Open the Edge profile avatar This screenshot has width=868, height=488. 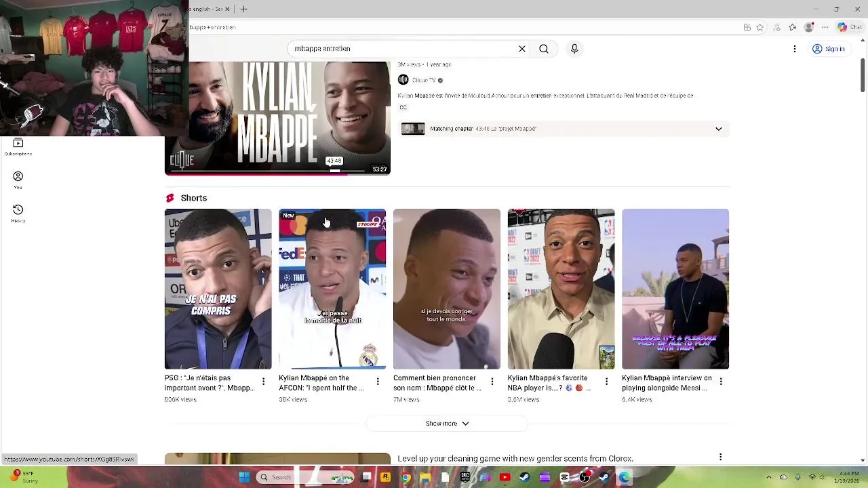[808, 27]
